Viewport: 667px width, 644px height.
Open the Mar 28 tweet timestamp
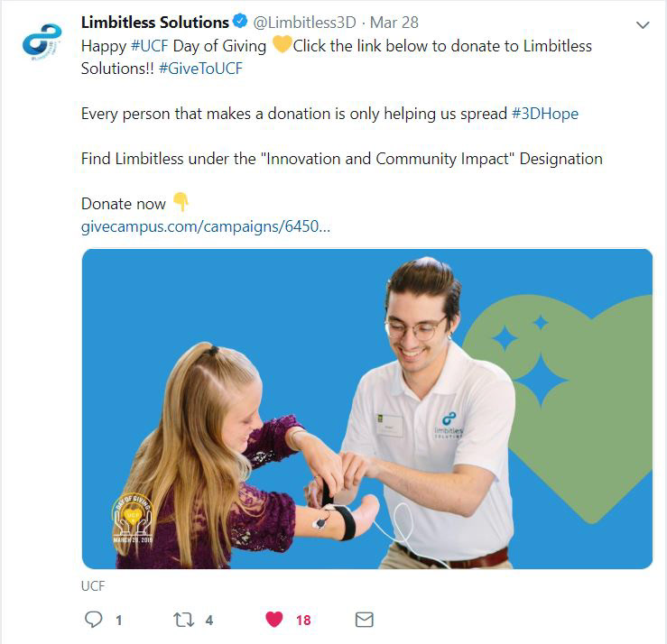[x=394, y=23]
